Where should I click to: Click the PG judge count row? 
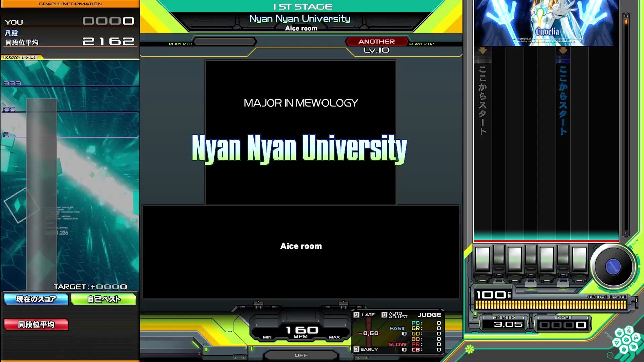point(426,323)
